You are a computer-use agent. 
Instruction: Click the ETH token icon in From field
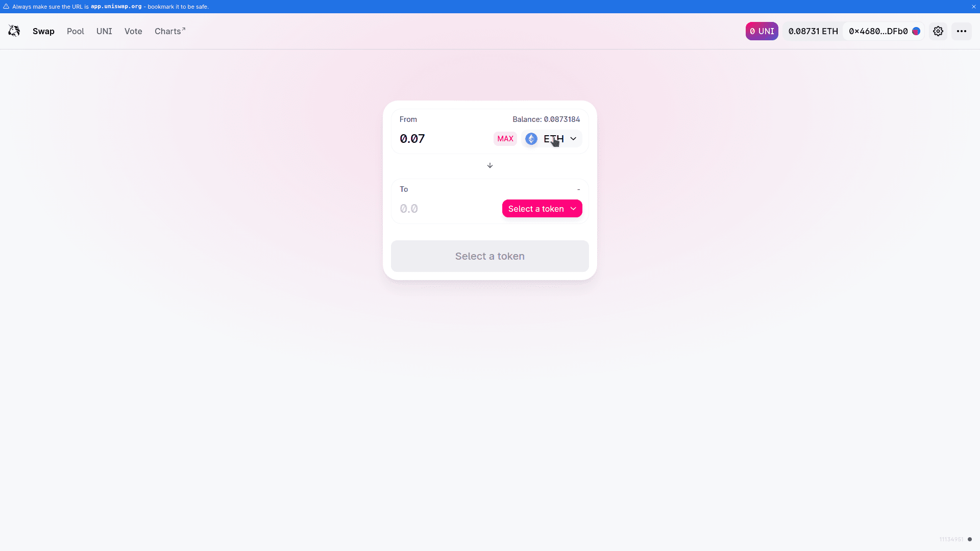coord(531,139)
